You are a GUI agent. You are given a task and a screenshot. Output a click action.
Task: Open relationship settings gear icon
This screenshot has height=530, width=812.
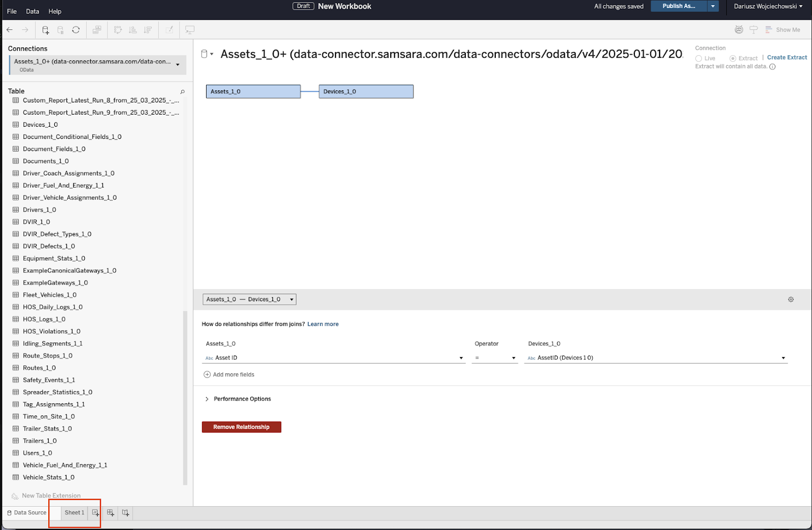point(791,300)
